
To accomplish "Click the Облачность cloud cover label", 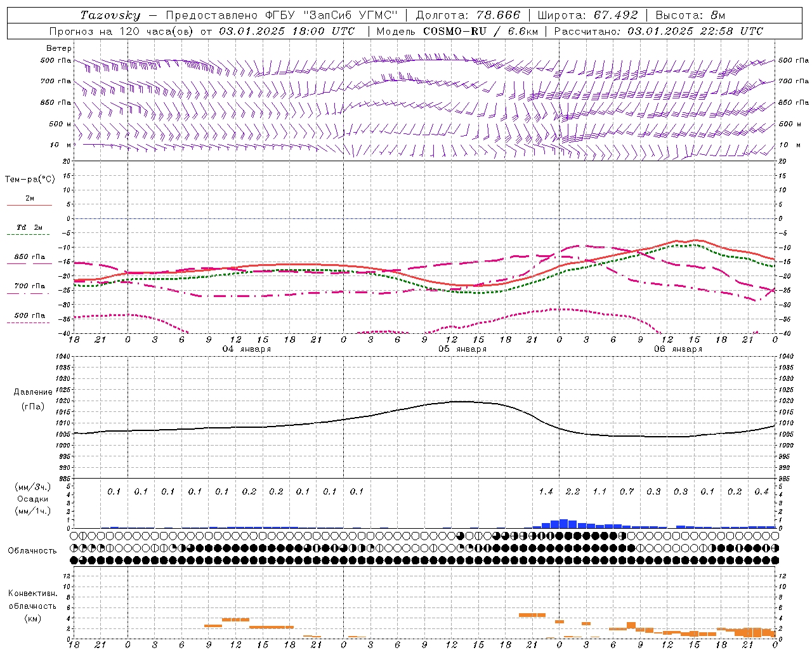I will [32, 551].
